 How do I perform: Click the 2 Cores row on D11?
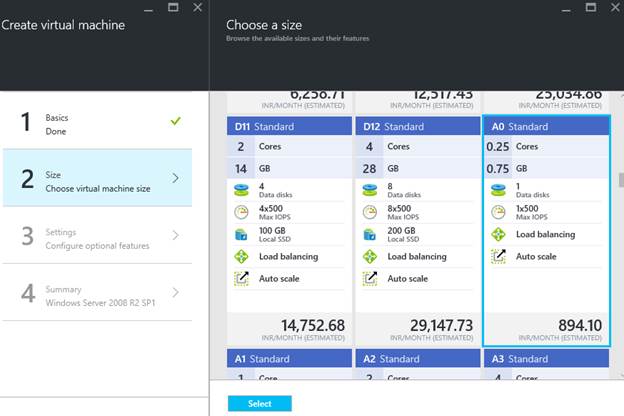tap(289, 146)
